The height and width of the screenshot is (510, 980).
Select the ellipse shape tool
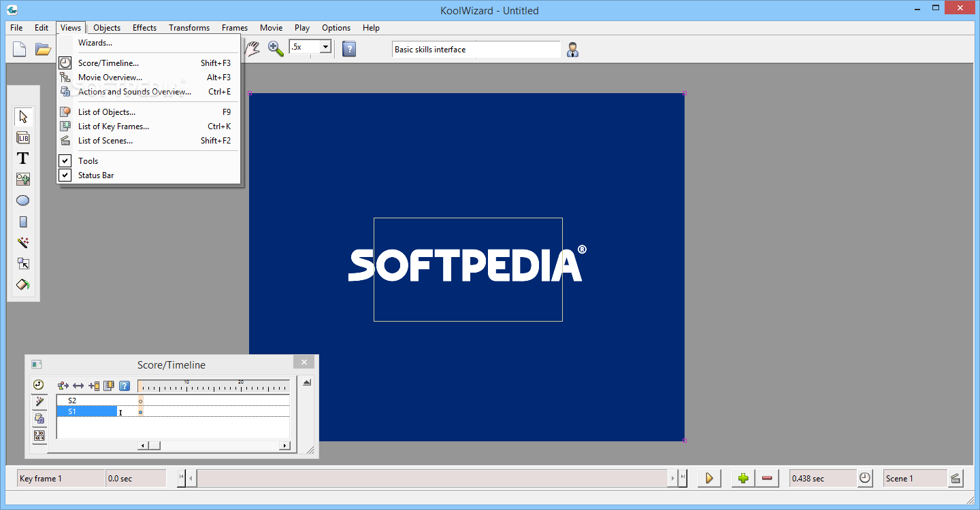pos(23,201)
